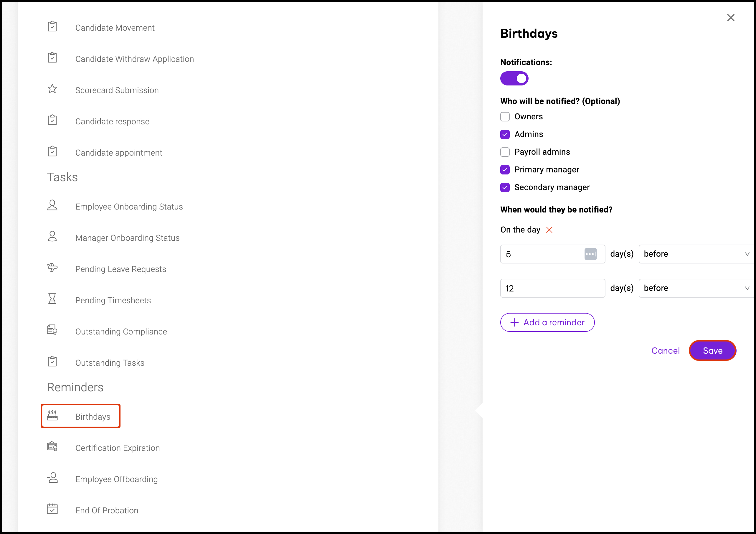
Task: Click the input field containing 12
Action: pyautogui.click(x=552, y=288)
